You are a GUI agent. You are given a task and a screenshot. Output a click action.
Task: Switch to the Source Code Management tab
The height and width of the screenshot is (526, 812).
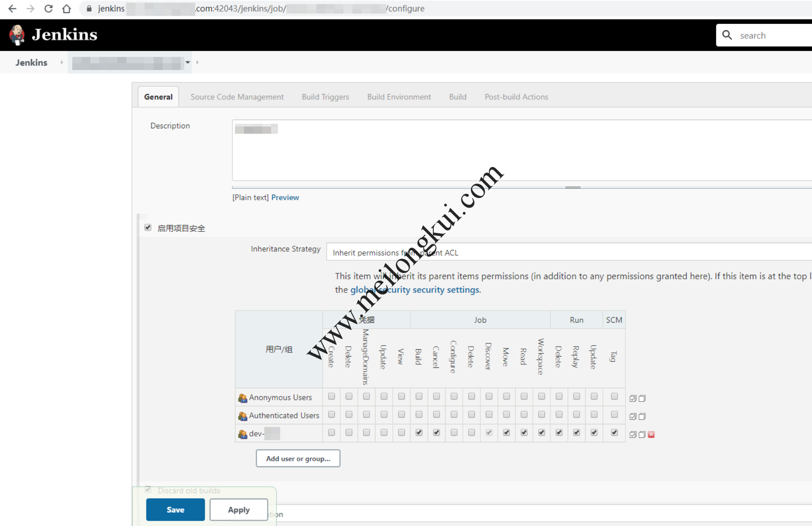tap(237, 97)
